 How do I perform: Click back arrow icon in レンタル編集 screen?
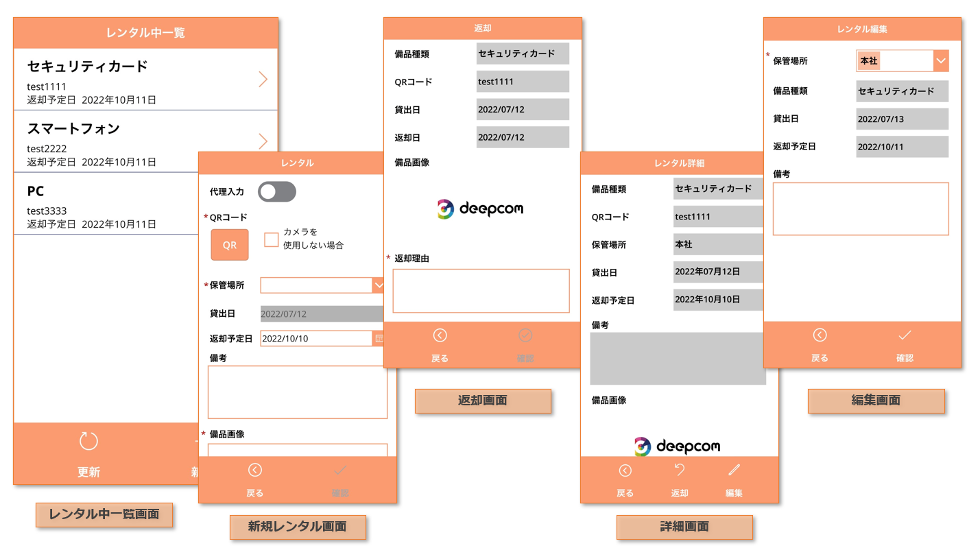pyautogui.click(x=820, y=335)
